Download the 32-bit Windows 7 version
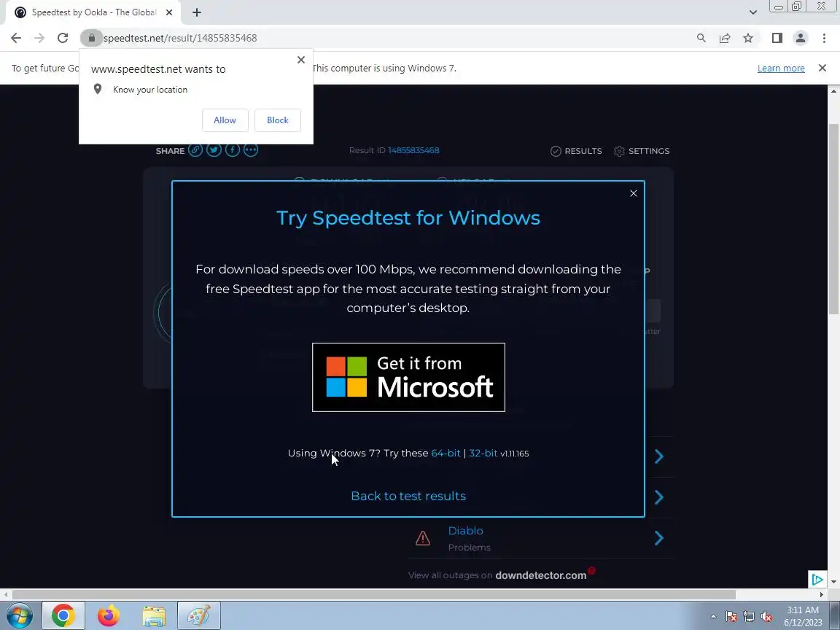Screen dimensions: 840x630 (x=483, y=454)
